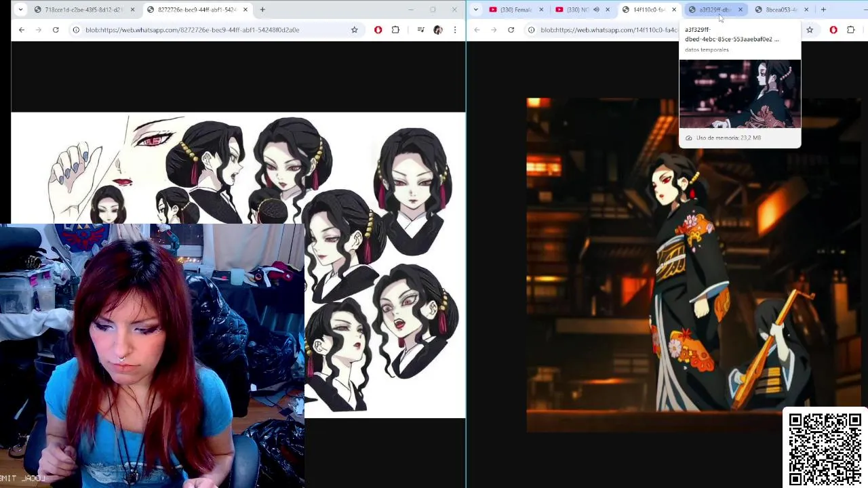Open tab search dropdown in left browser window
Image resolution: width=868 pixels, height=488 pixels.
tap(20, 9)
